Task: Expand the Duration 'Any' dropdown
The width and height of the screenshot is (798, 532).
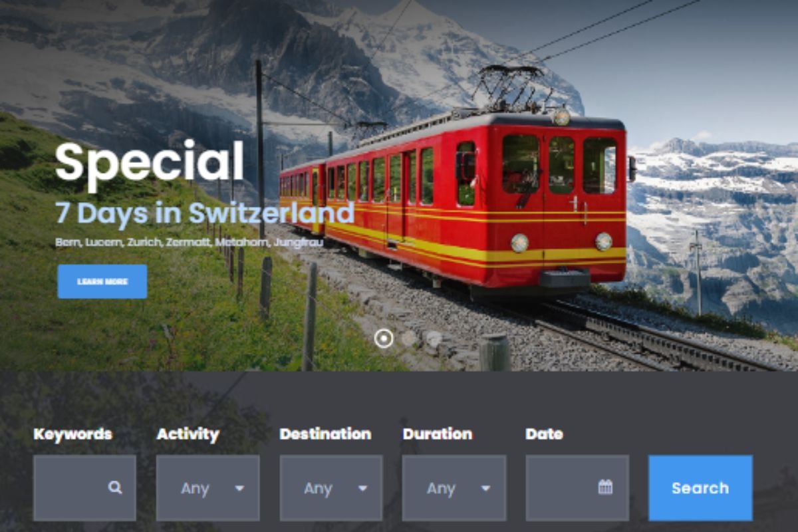Action: pyautogui.click(x=454, y=488)
